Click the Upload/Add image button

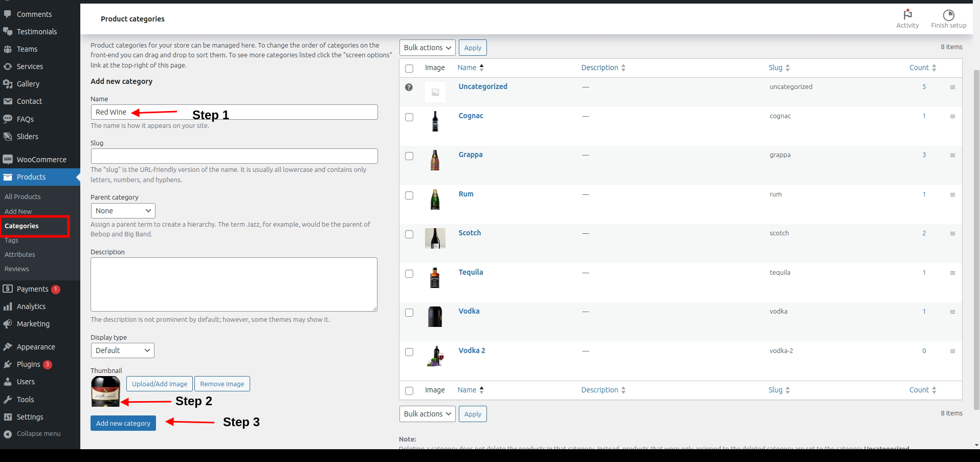(x=160, y=384)
